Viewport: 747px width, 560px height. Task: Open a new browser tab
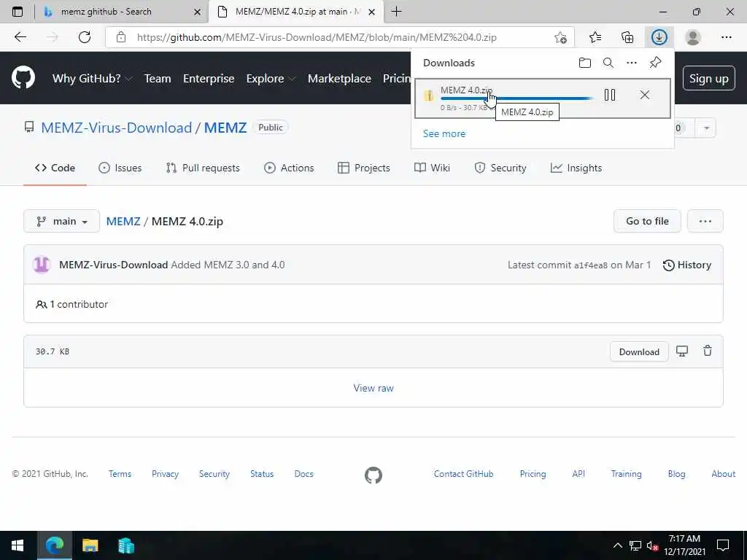[x=396, y=12]
